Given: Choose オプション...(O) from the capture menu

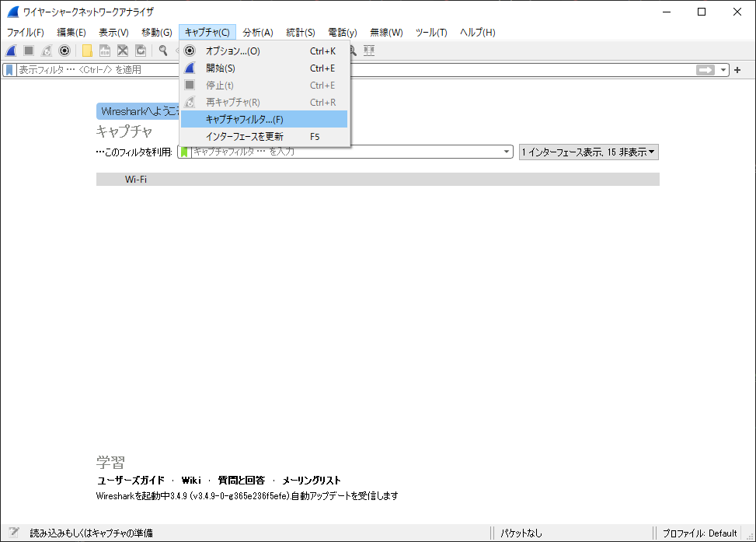Looking at the screenshot, I should pos(264,51).
